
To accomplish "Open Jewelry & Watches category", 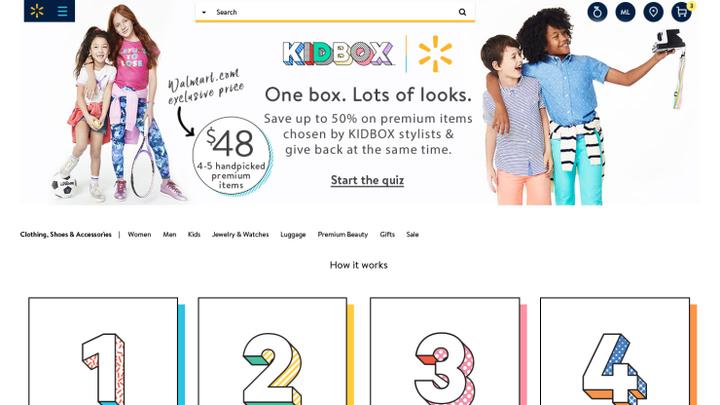I will (240, 234).
